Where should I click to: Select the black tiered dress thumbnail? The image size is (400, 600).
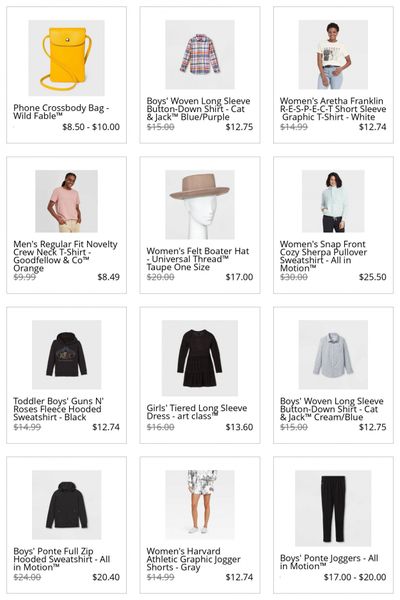(200, 358)
